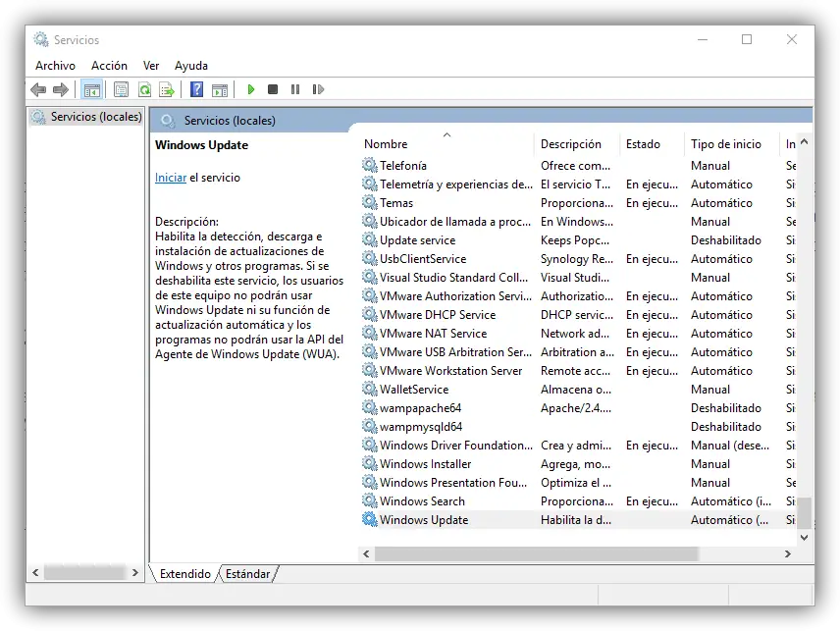Go back with the toolbar arrow
Image resolution: width=840 pixels, height=631 pixels.
pos(38,89)
